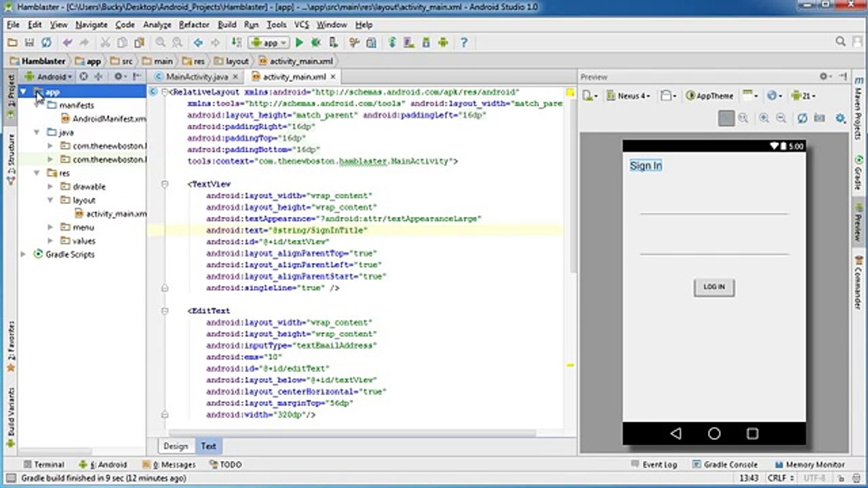
Task: Open the Refactor menu
Action: click(x=194, y=24)
